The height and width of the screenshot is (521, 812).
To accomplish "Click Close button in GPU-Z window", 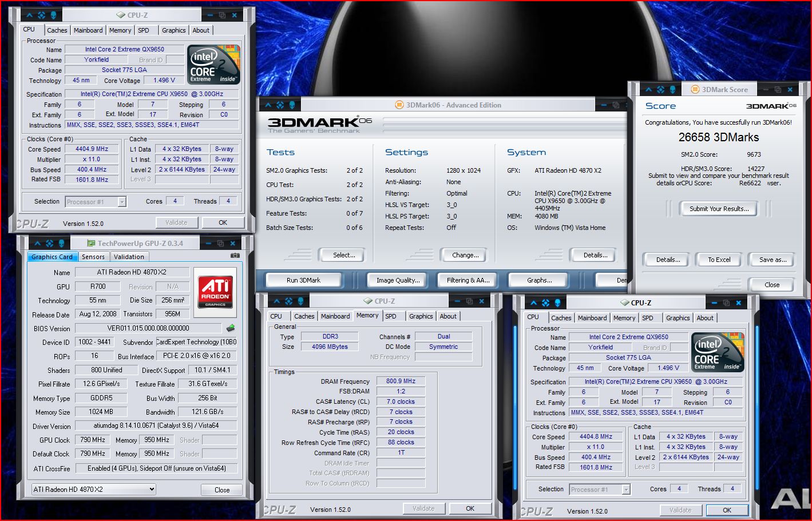I will tap(222, 490).
